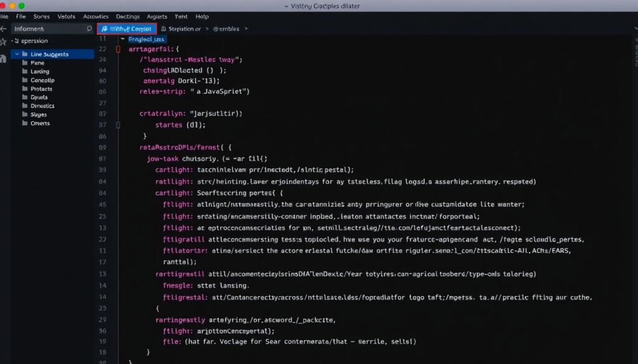The width and height of the screenshot is (638, 364).
Task: Click the highlighted Fragled jas text on line 11
Action: (146, 39)
